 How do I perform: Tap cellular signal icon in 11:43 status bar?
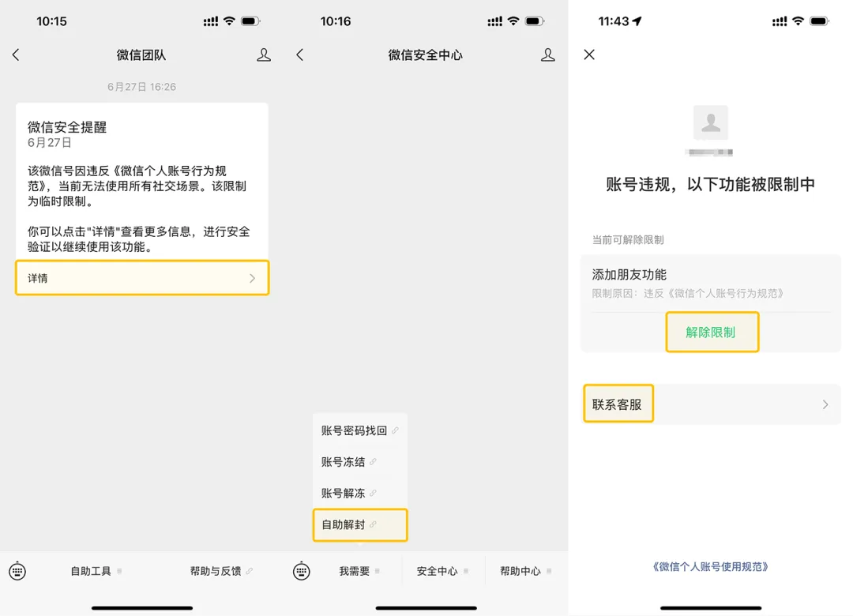click(779, 21)
